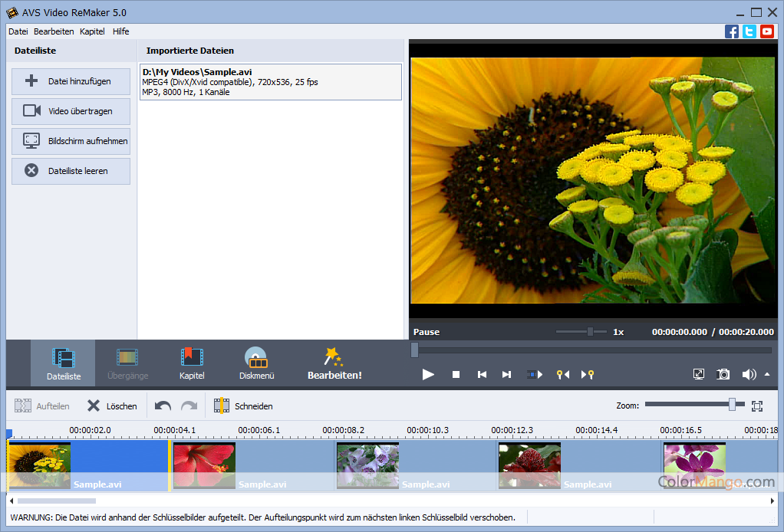Select the magenta orchid clip thumbnail
The width and height of the screenshot is (784, 532).
coord(694,465)
